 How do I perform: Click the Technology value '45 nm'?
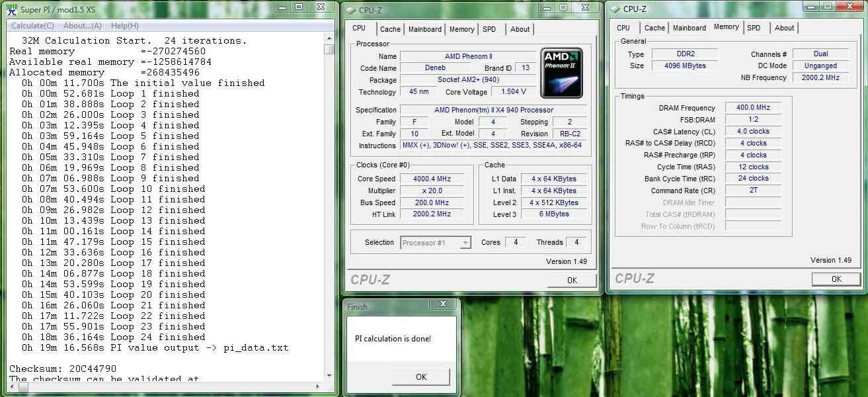click(418, 92)
